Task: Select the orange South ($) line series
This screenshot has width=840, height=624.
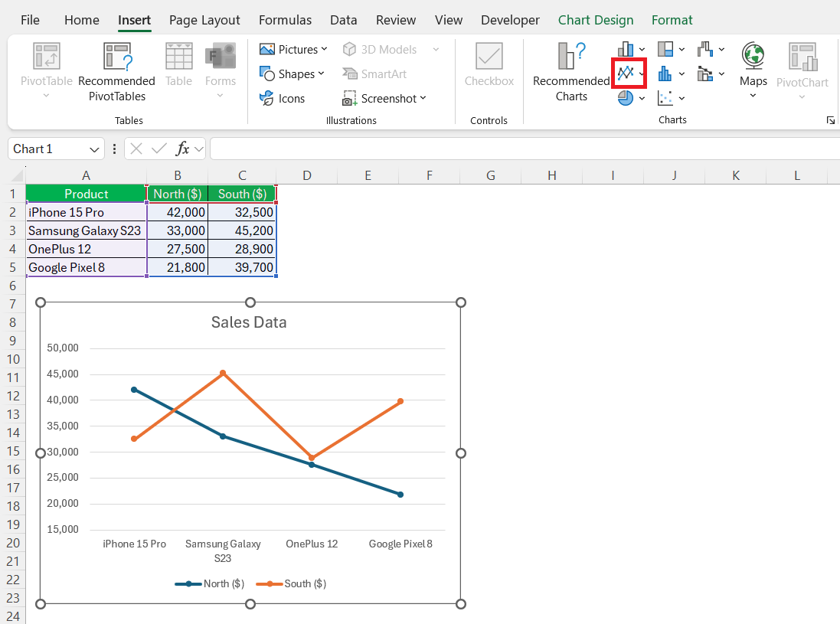Action: click(x=266, y=417)
